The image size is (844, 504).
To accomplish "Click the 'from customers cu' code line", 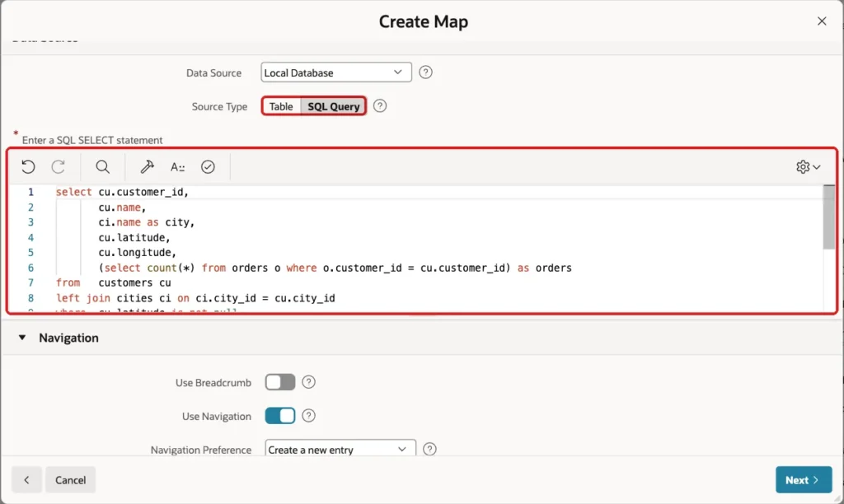I will (114, 282).
